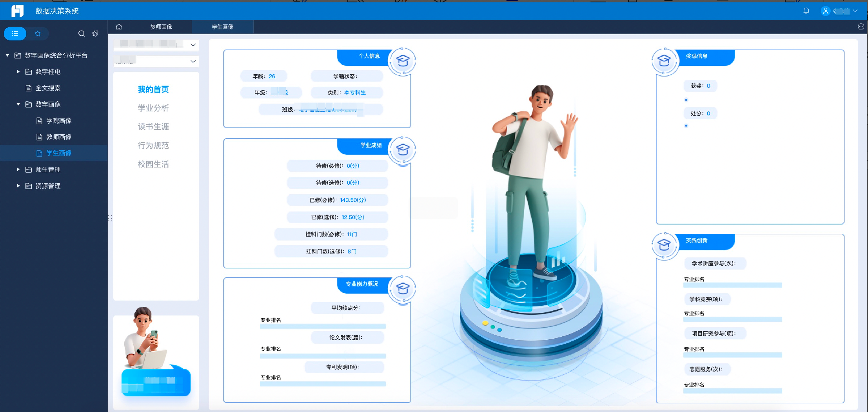Click the pin icon in sidebar
The image size is (868, 412).
point(95,34)
